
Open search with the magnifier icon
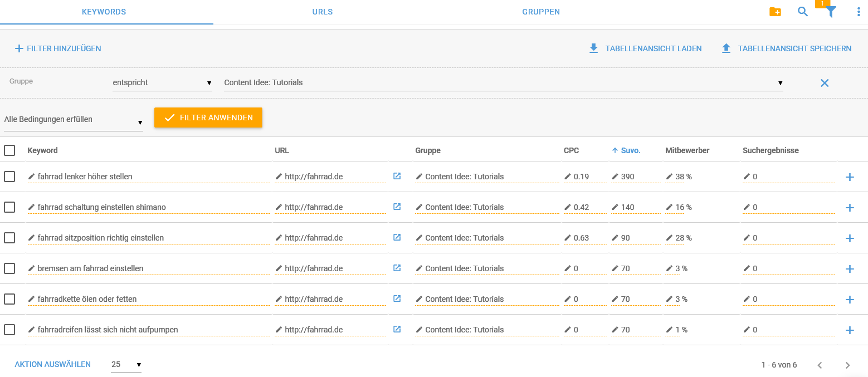[x=803, y=12]
